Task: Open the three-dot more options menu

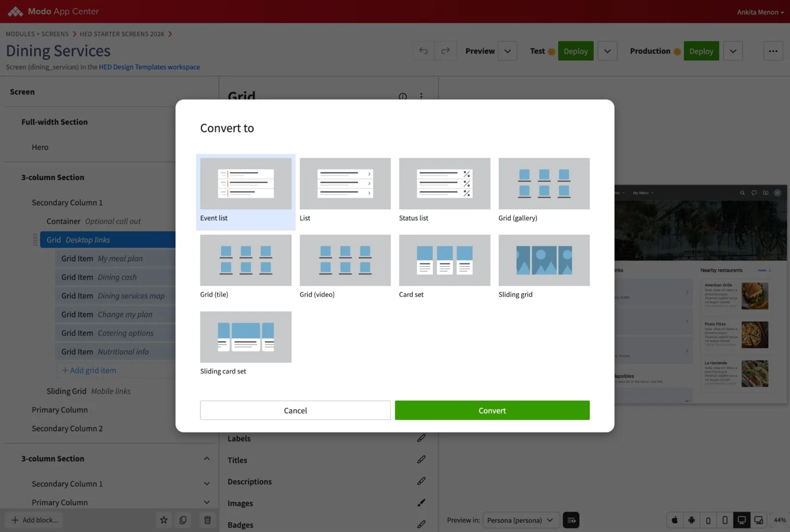Action: coord(773,51)
